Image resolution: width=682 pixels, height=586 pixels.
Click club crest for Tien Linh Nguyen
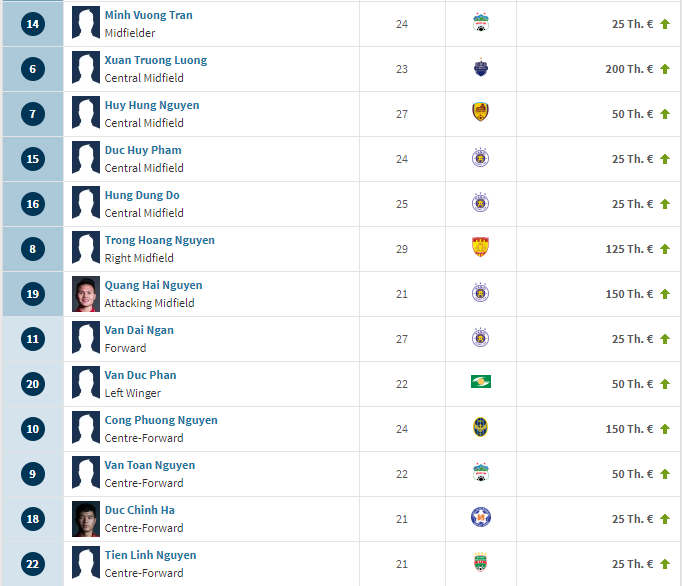480,564
